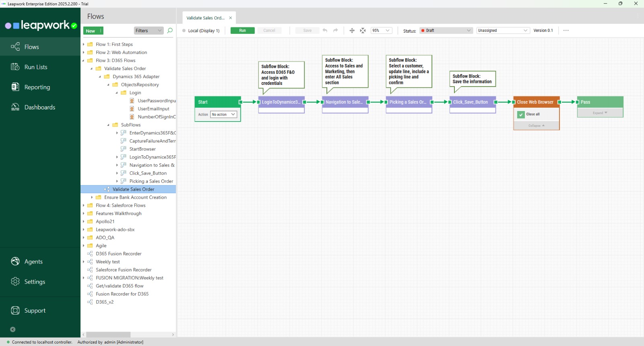Click the fit-to-screen zoom icon
644x346 pixels.
(363, 31)
